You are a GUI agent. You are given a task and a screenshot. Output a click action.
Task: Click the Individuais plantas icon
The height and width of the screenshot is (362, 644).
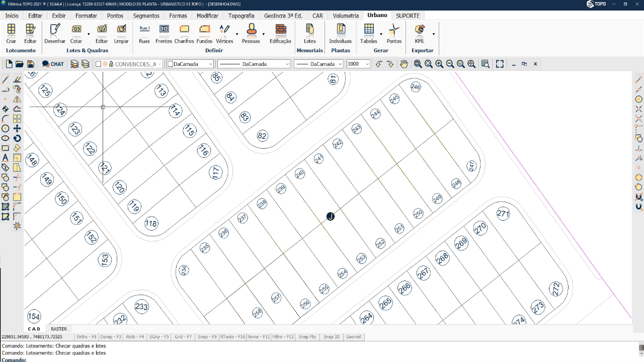(x=341, y=33)
